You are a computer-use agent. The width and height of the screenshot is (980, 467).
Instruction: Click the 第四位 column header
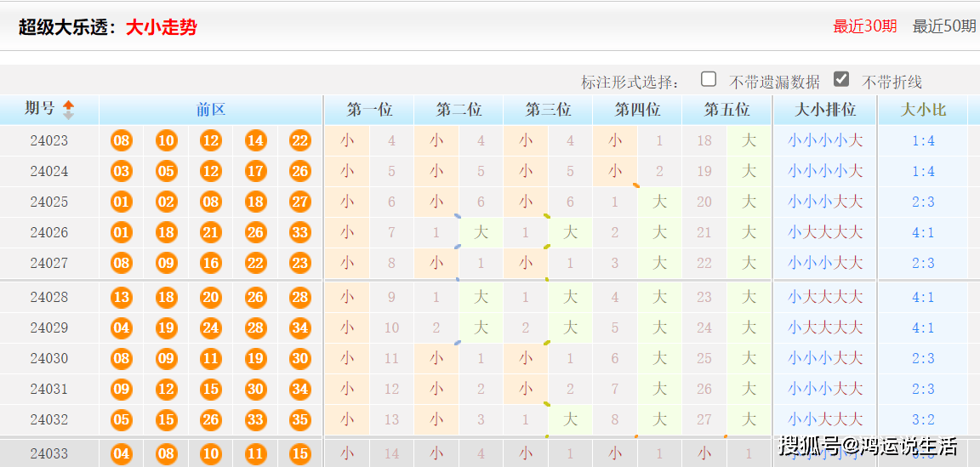tap(637, 110)
